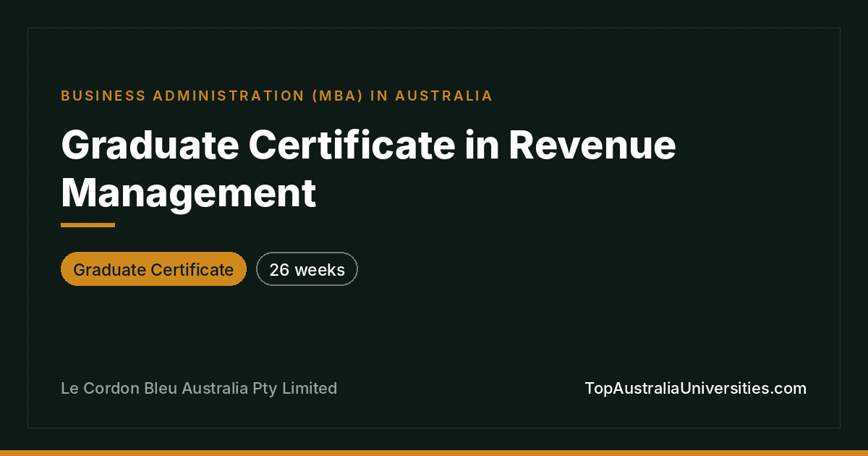868x456 pixels.
Task: Click 'Business Administration (MBA) in Australia' category label
Action: pyautogui.click(x=277, y=96)
